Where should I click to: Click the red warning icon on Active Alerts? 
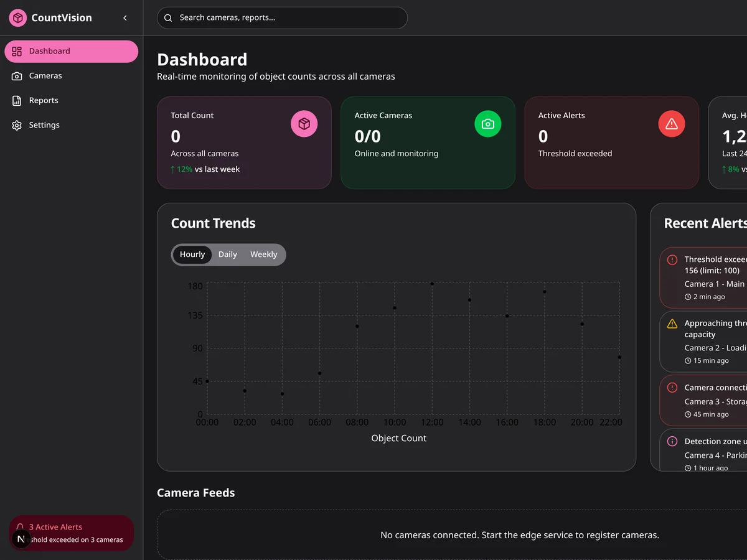pos(672,124)
